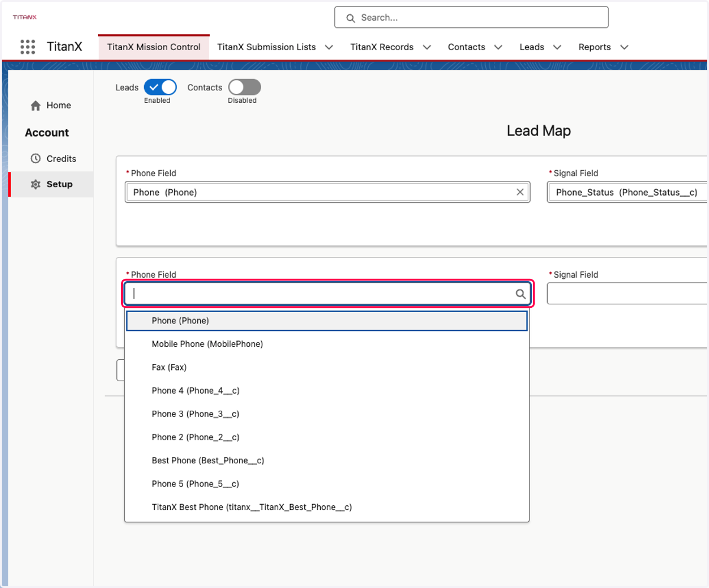Select TitanX Best Phone option

point(327,507)
